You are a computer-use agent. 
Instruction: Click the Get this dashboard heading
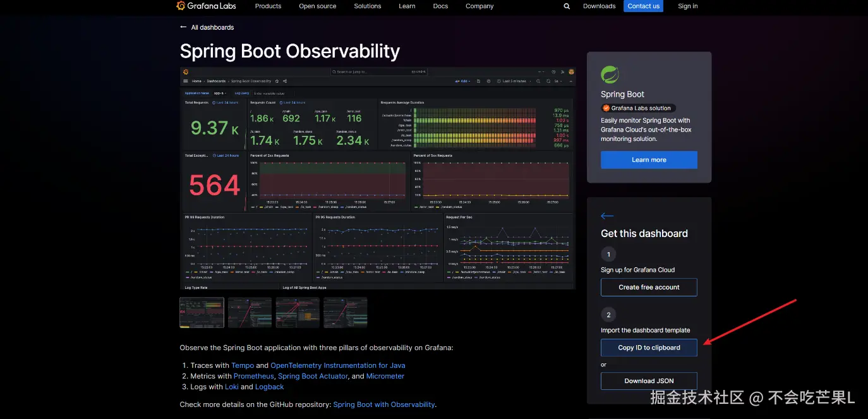pyautogui.click(x=644, y=233)
